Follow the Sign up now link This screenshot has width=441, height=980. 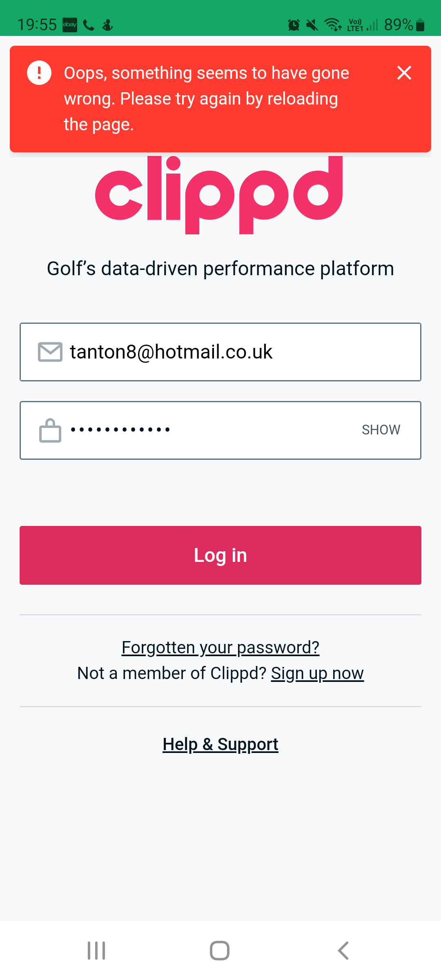point(317,673)
